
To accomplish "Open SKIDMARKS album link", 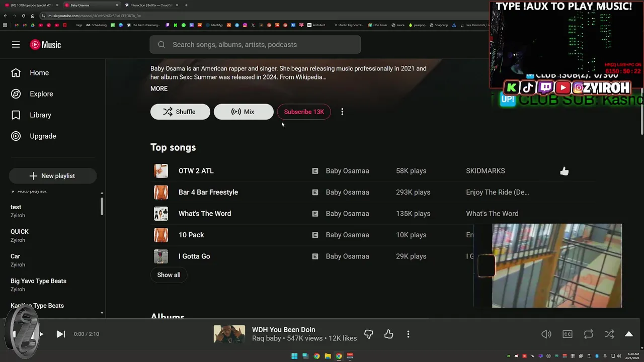I will 486,171.
